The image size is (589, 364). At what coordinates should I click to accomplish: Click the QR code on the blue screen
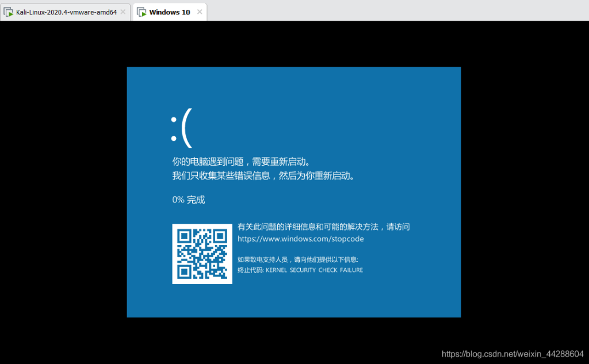[202, 254]
